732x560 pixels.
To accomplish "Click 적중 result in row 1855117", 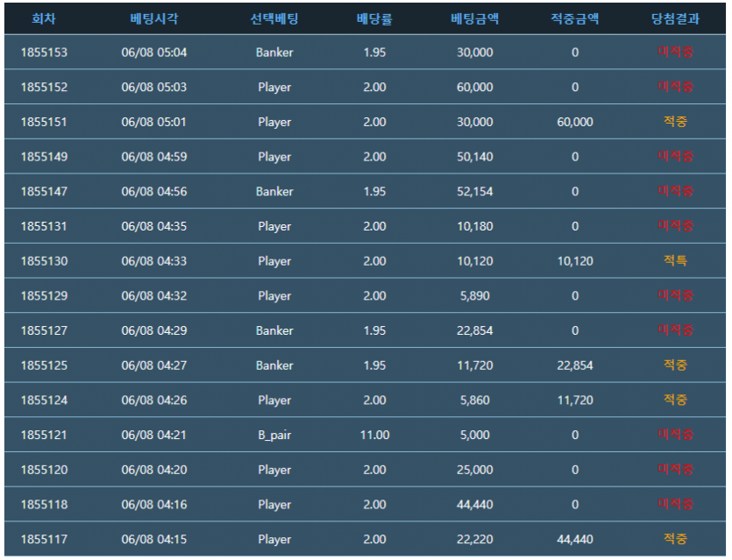I will [x=675, y=539].
